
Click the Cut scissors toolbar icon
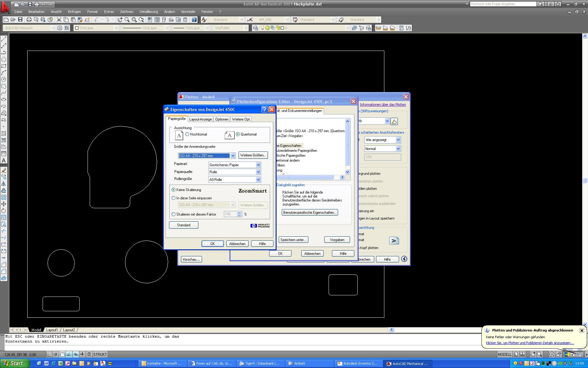59,20
